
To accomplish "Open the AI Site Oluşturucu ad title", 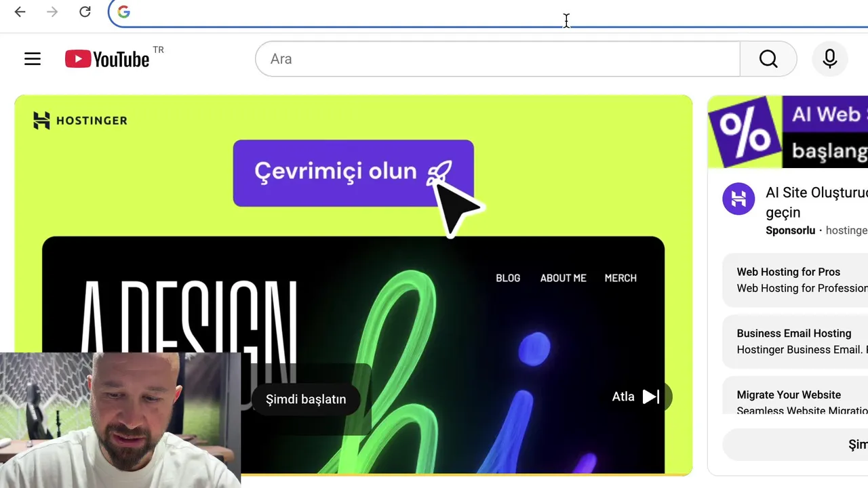I will tap(816, 202).
